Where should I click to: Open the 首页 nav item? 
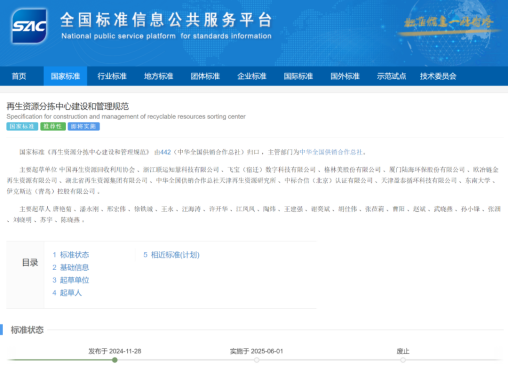[19, 76]
